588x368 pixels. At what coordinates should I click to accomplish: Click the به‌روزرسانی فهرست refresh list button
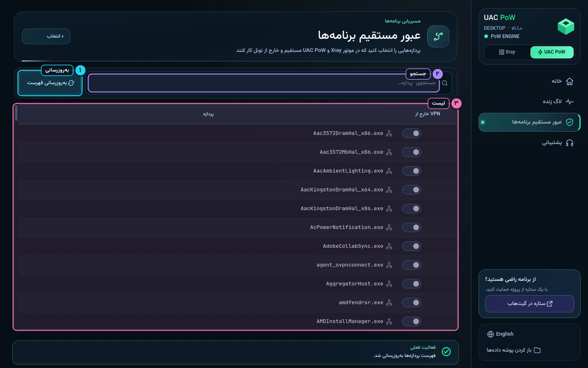(50, 83)
